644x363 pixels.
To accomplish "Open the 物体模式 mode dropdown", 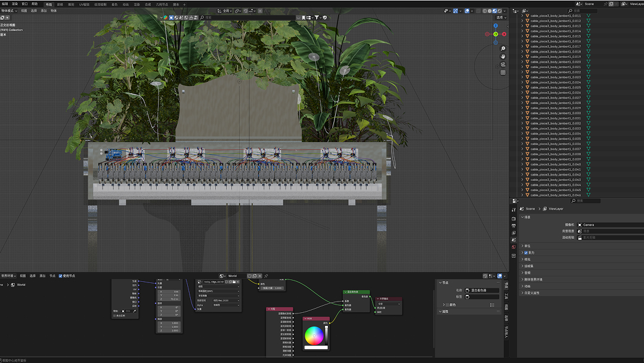I will (x=8, y=11).
